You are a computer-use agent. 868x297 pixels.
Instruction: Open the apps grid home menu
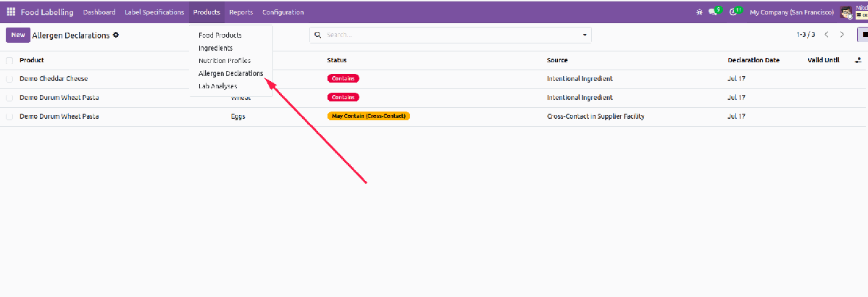click(x=11, y=12)
